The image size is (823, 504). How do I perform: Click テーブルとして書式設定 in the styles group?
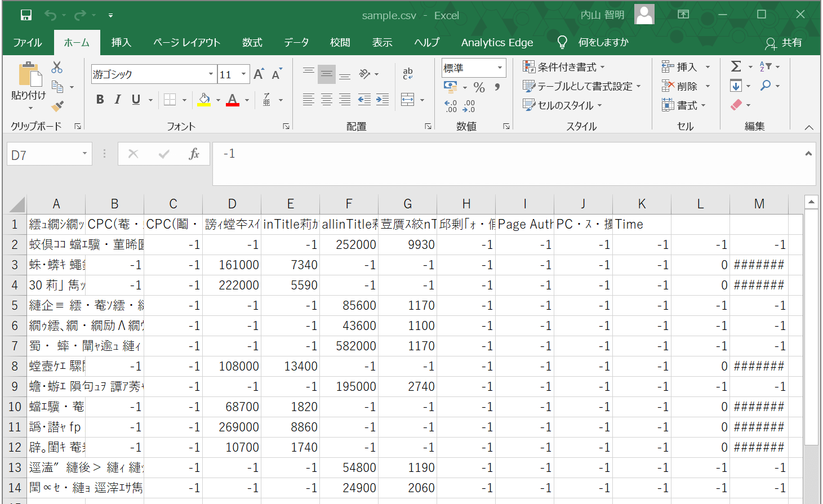[580, 86]
